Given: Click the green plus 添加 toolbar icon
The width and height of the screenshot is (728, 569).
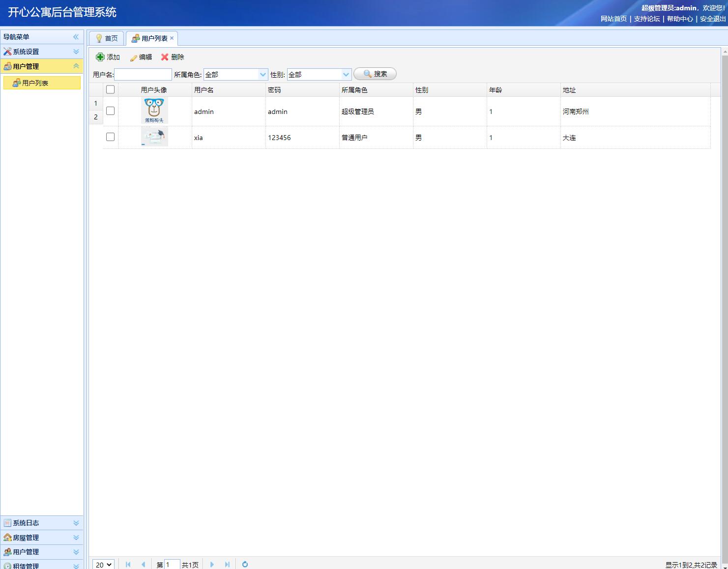Looking at the screenshot, I should pyautogui.click(x=100, y=57).
